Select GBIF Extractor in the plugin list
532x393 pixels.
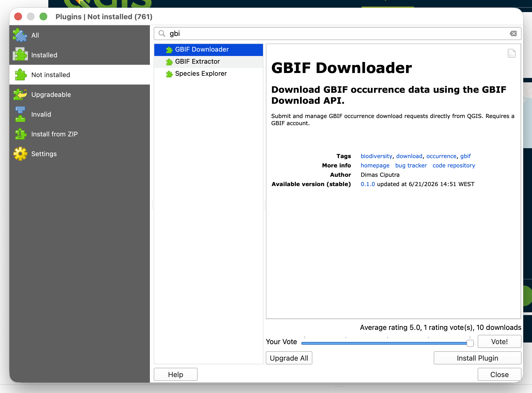pos(209,62)
